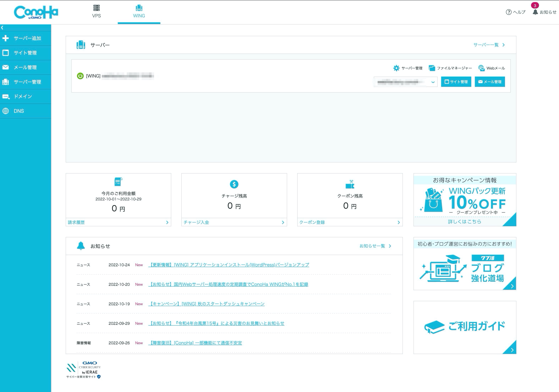This screenshot has width=559, height=392.
Task: Click the arrow corner on ブログ強化道場 banner
Action: click(x=511, y=286)
